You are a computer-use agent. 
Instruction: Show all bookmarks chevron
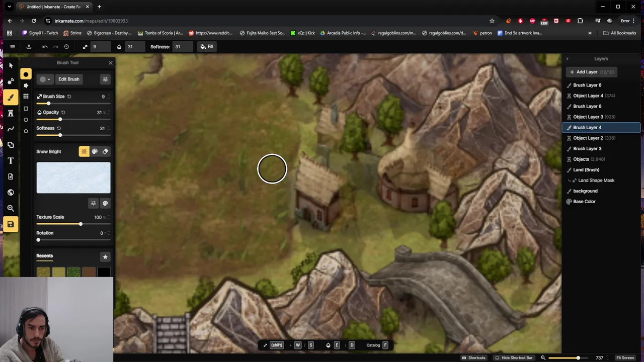click(x=590, y=33)
